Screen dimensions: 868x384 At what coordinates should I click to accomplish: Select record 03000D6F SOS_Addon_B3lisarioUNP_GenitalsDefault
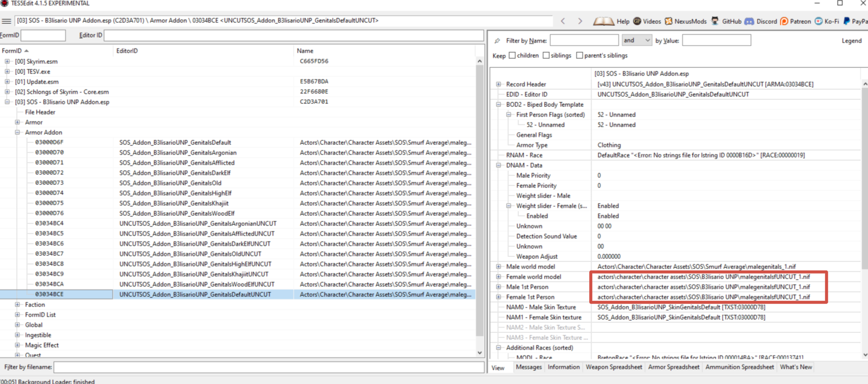(237, 142)
